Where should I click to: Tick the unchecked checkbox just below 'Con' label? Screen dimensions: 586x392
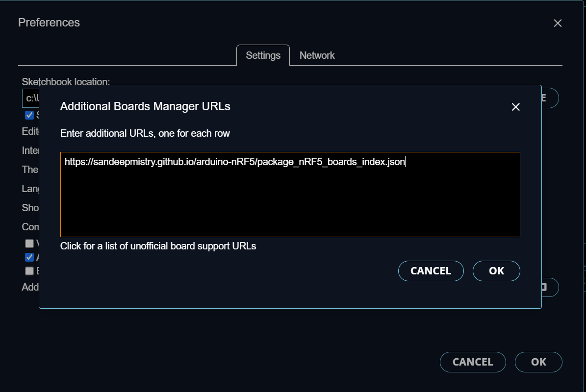(29, 244)
